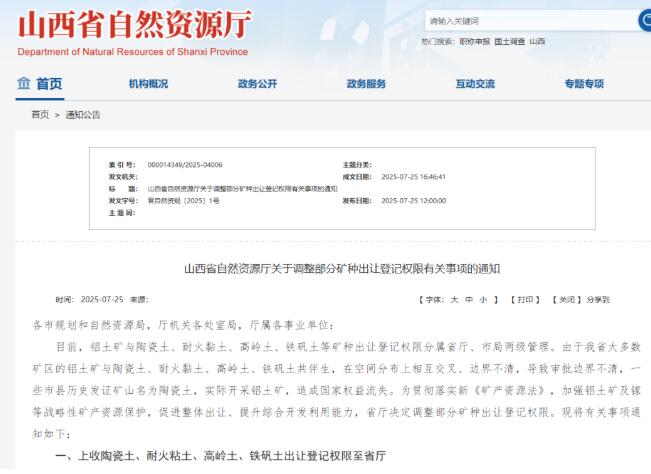Click the 来源: label

[139, 300]
